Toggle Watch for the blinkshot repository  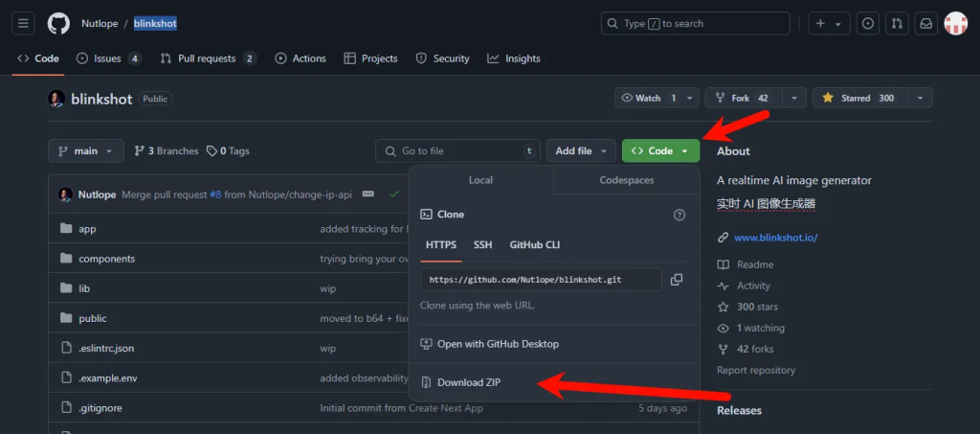point(649,98)
